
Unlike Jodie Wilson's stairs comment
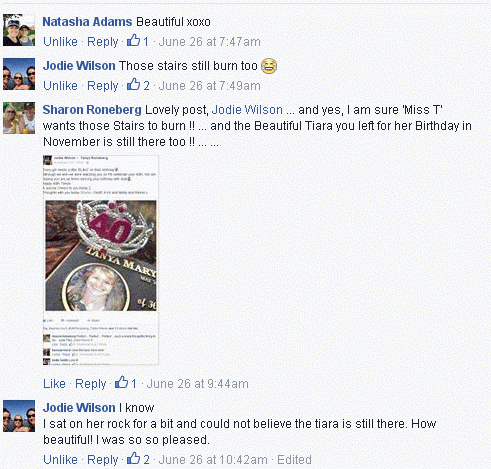[x=60, y=86]
